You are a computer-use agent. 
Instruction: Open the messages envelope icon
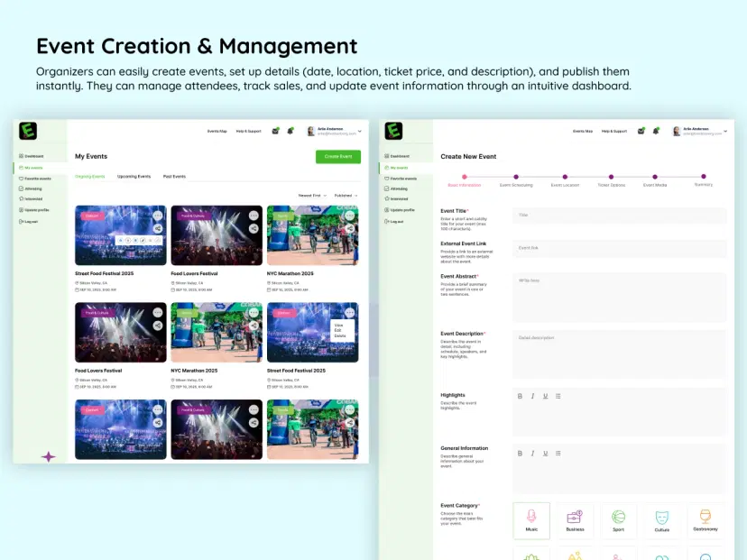click(x=274, y=130)
